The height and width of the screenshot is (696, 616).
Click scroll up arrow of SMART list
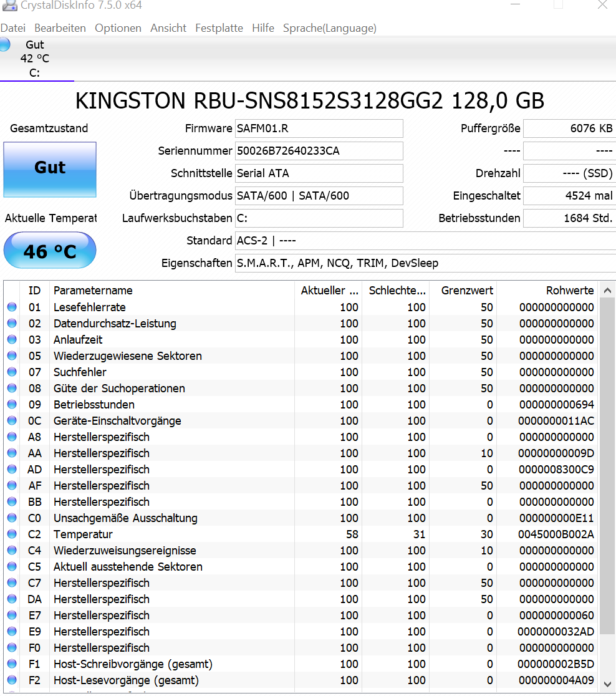click(607, 290)
